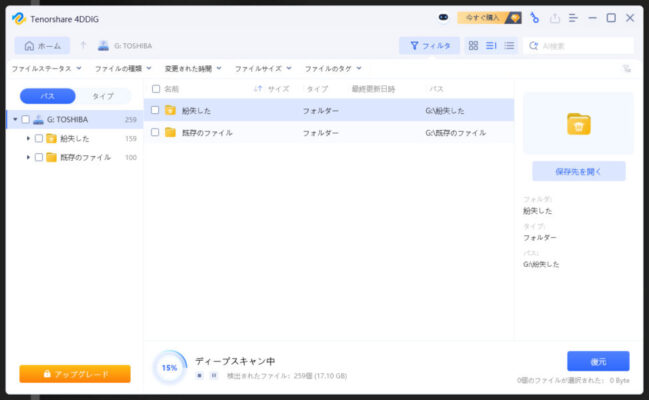The height and width of the screenshot is (400, 649).
Task: Click the key registration icon
Action: (x=534, y=17)
